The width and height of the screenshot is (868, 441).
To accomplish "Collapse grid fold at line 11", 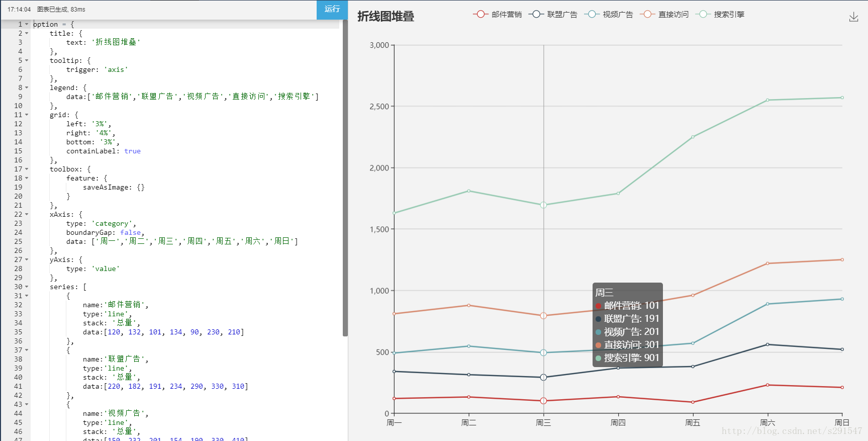I will [27, 115].
